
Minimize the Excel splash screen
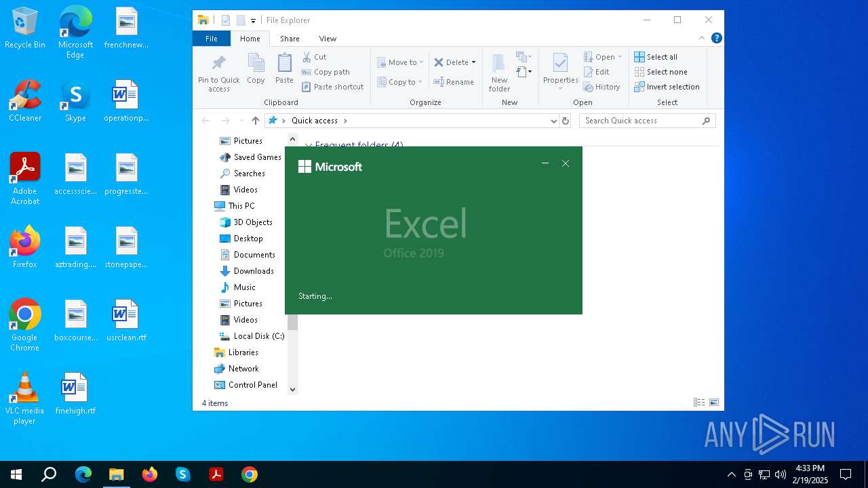tap(545, 163)
